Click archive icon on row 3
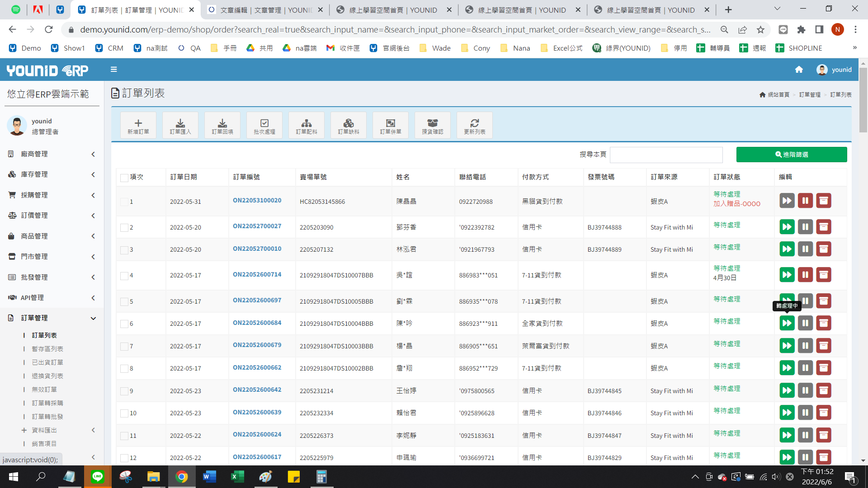 click(823, 249)
